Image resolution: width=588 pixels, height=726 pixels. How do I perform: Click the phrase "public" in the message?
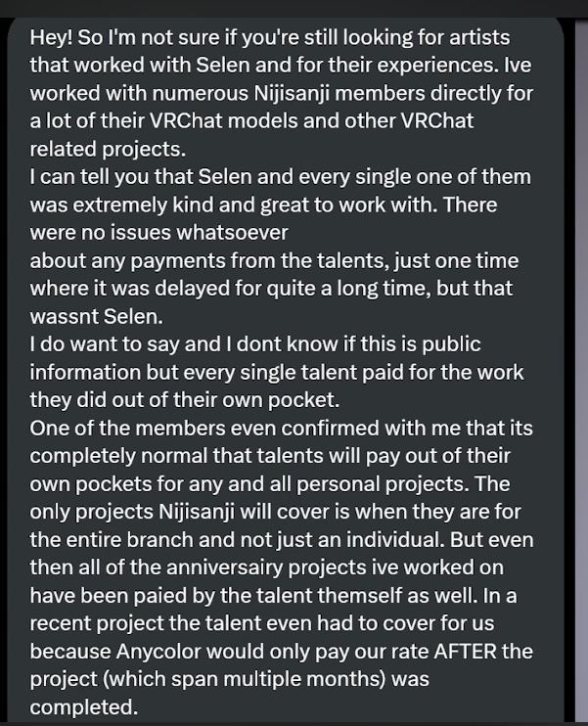[x=451, y=345]
